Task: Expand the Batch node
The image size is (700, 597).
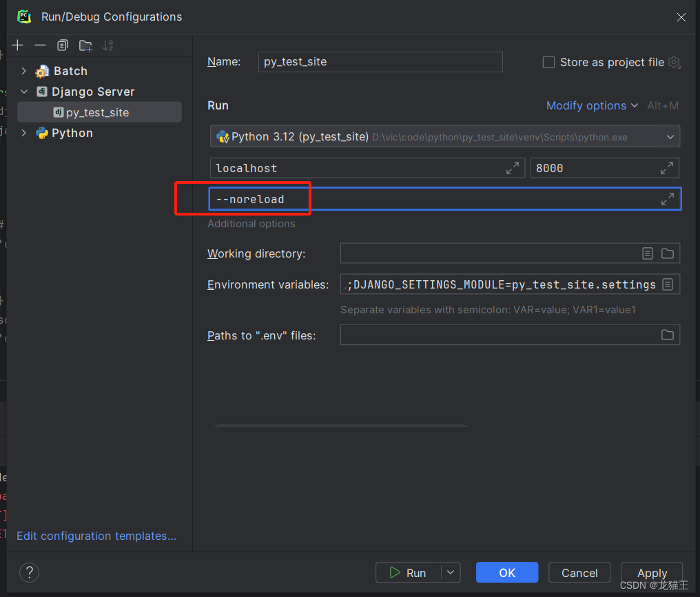Action: (23, 70)
